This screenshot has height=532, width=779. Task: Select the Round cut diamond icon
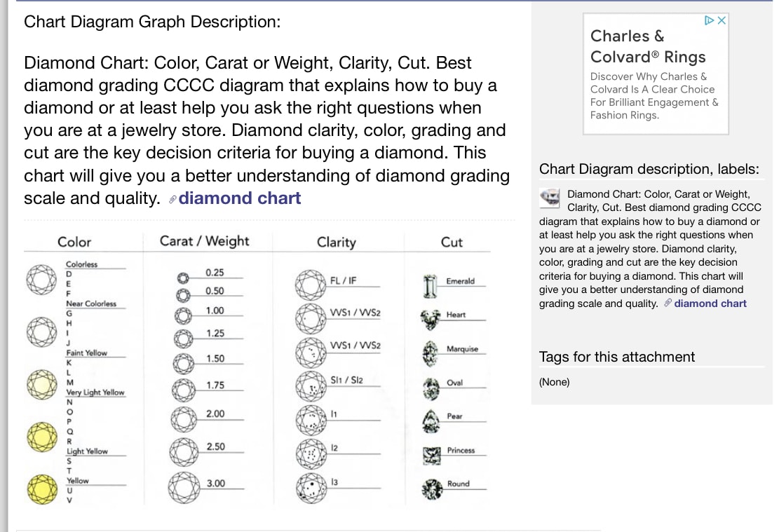(428, 488)
